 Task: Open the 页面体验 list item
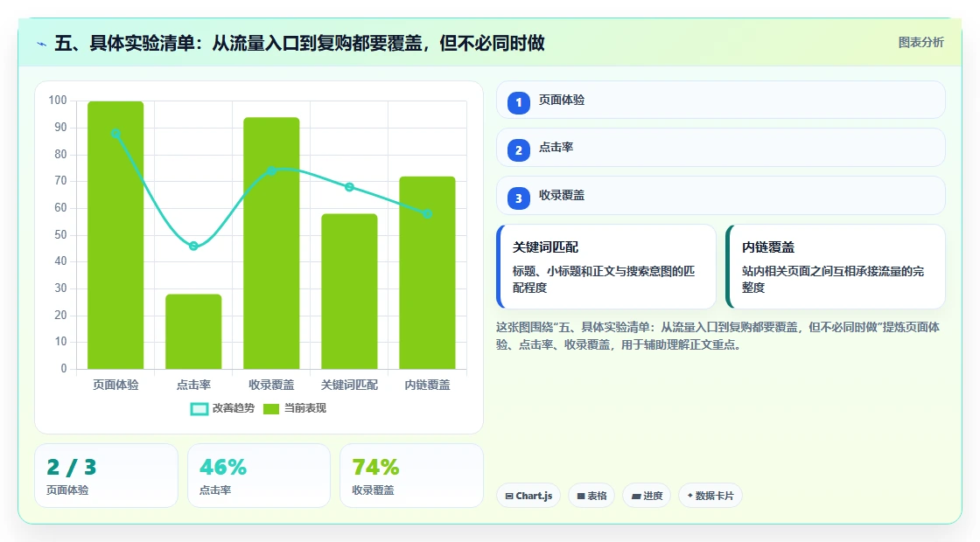point(721,100)
